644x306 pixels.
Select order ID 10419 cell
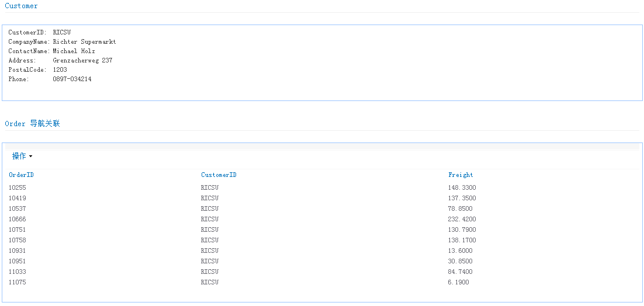pyautogui.click(x=18, y=198)
